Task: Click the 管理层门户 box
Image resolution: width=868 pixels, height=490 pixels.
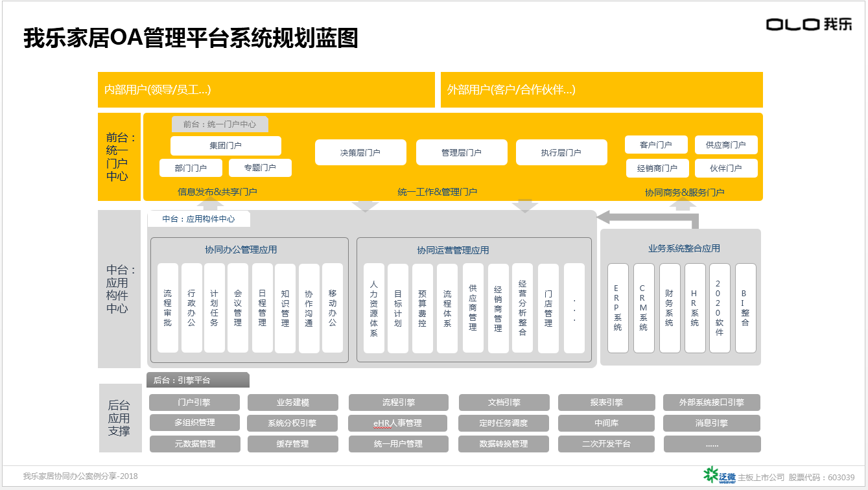Action: [462, 152]
